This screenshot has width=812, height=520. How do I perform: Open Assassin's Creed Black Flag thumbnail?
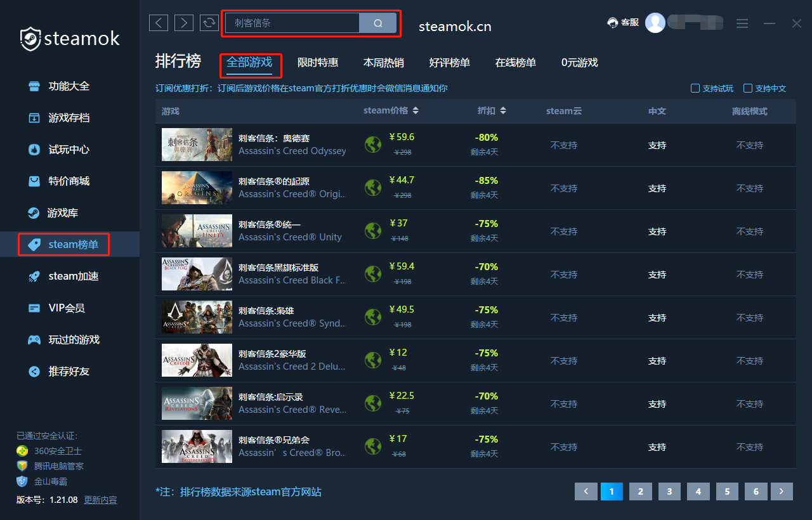197,274
